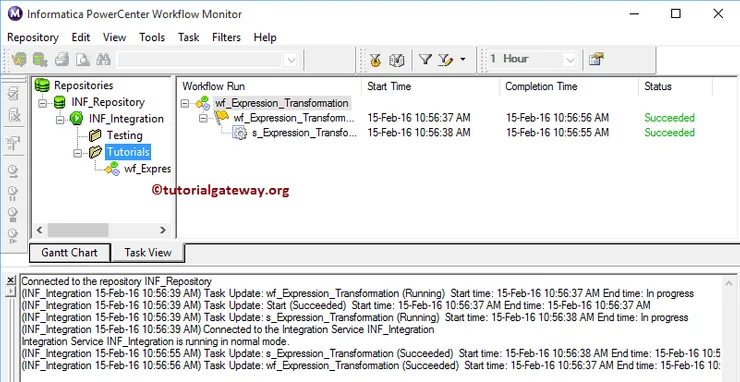Click the green Repositories database icon
The image size is (740, 382).
pos(42,85)
